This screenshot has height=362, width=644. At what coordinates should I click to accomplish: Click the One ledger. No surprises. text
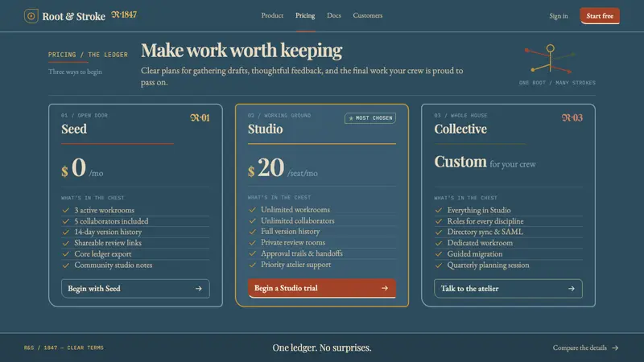[322, 348]
